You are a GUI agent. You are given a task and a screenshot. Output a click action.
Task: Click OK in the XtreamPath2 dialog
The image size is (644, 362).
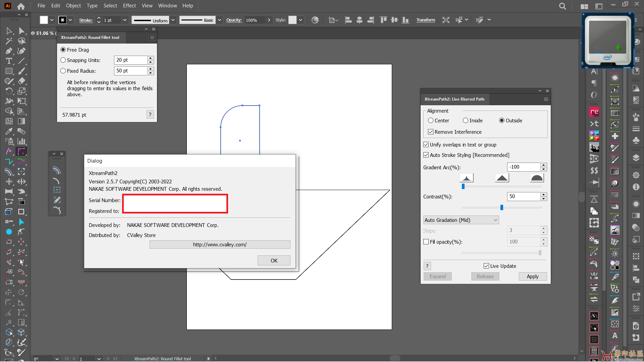(274, 260)
